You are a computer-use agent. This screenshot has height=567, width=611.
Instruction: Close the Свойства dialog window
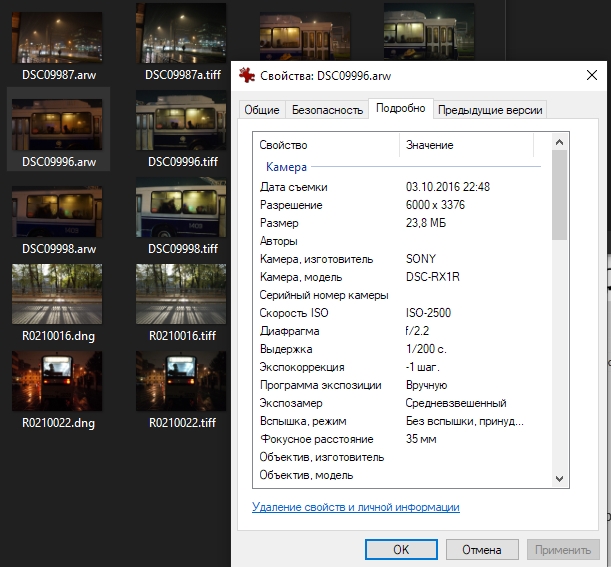(x=592, y=75)
